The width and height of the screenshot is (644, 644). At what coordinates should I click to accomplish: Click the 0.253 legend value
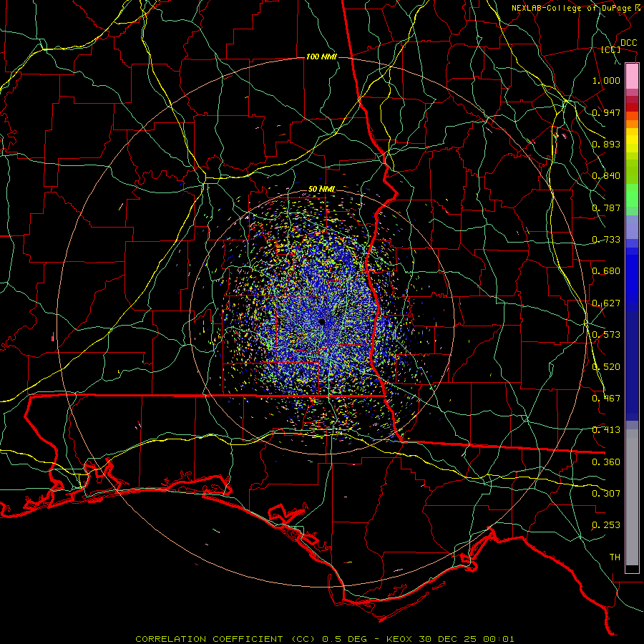click(x=606, y=525)
